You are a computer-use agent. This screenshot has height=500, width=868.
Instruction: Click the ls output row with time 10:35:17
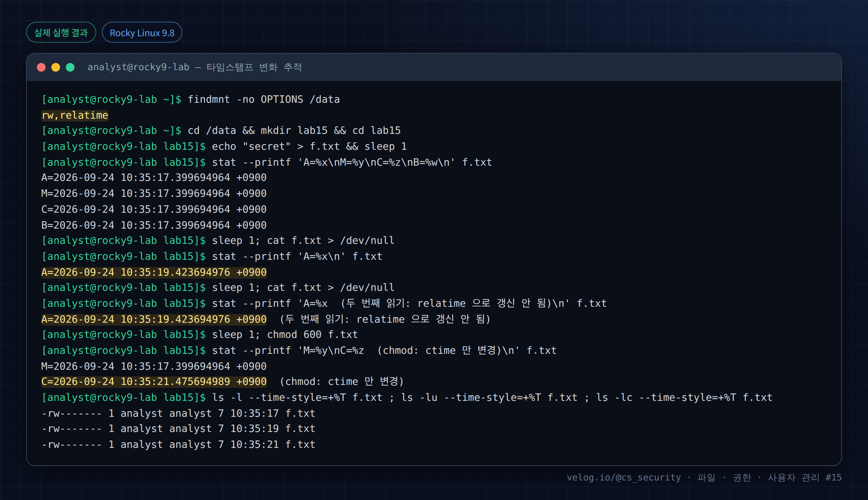click(178, 413)
